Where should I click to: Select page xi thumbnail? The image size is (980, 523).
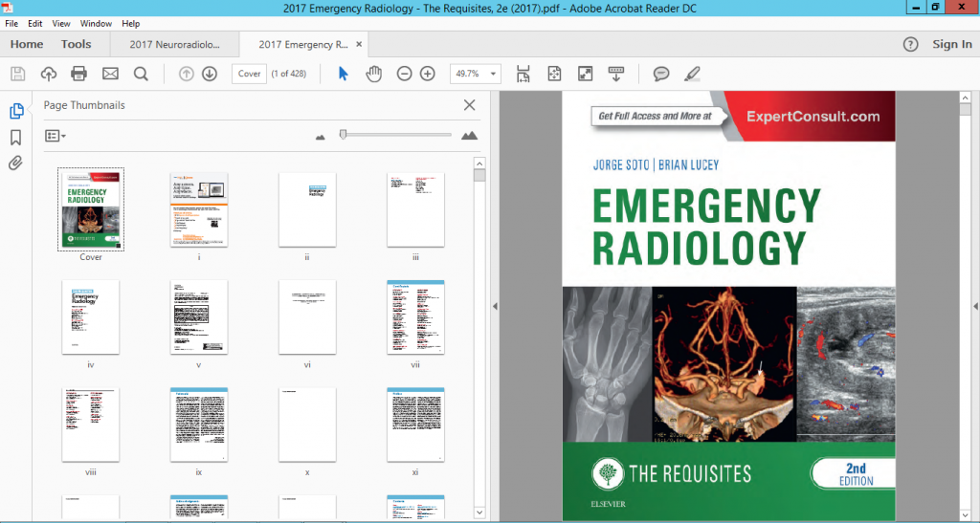[x=415, y=425]
